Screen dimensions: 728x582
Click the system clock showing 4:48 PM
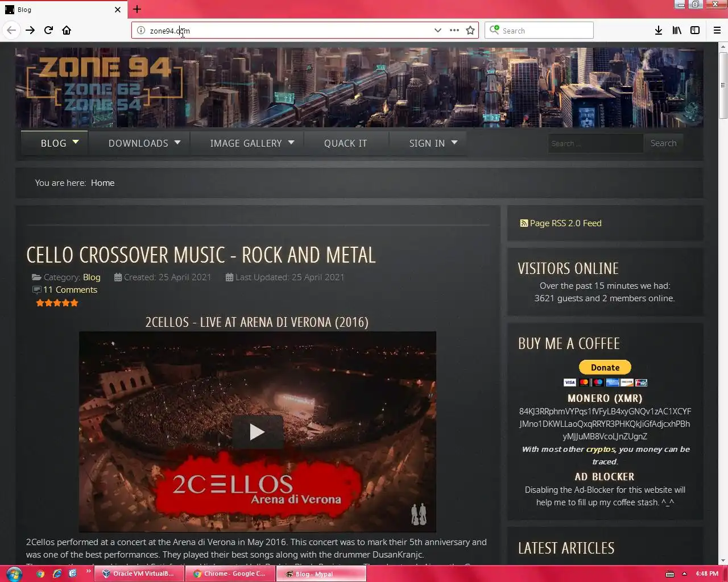pyautogui.click(x=707, y=573)
